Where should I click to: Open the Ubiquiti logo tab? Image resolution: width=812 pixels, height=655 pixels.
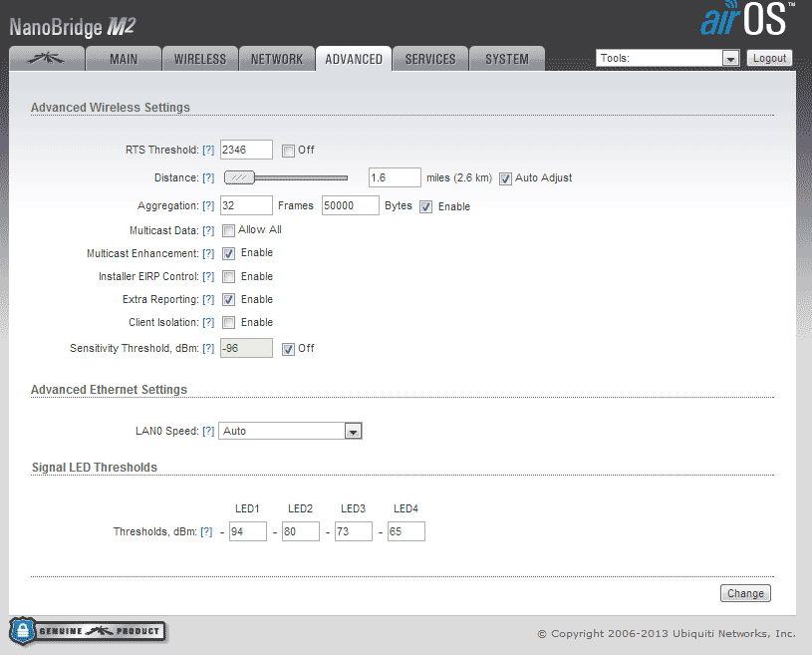[x=47, y=59]
